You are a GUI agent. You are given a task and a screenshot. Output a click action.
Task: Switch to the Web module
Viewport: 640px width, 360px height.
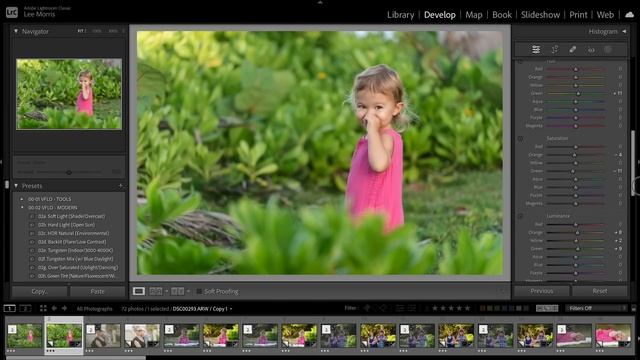click(x=605, y=15)
